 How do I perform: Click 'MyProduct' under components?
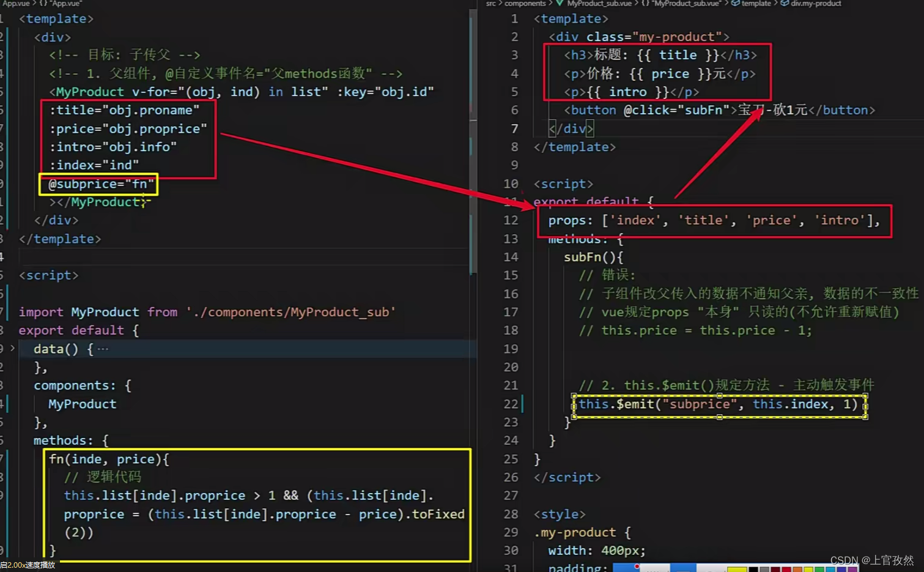coord(83,404)
